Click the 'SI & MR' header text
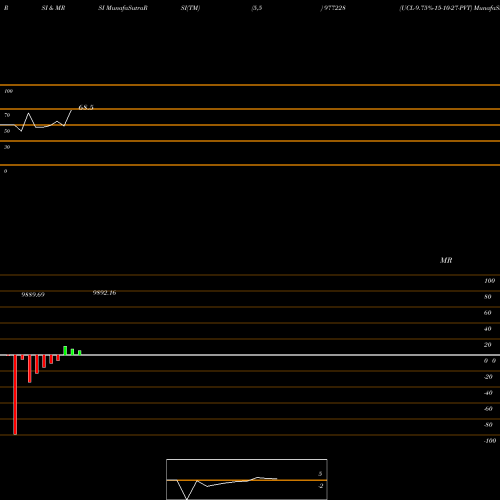 53,8
